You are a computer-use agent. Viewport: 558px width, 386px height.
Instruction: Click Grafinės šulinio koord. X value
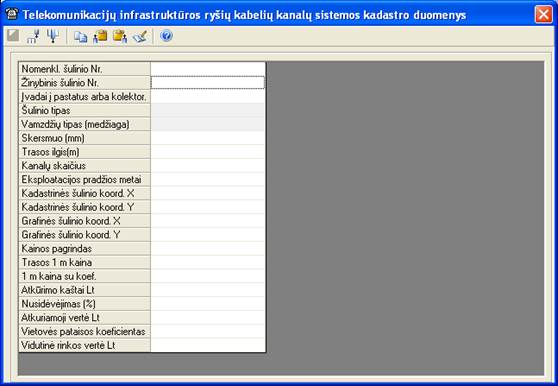[x=207, y=221]
